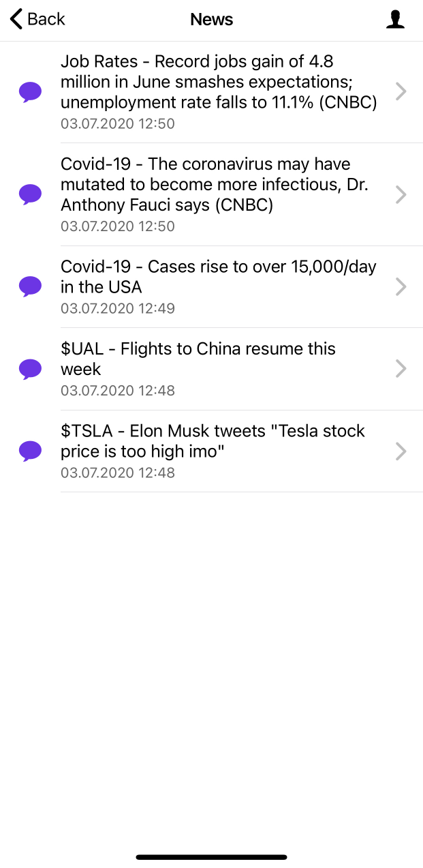Open chevron for Fauci mutation story
Viewport: 423px width, 868px height.
pos(401,194)
